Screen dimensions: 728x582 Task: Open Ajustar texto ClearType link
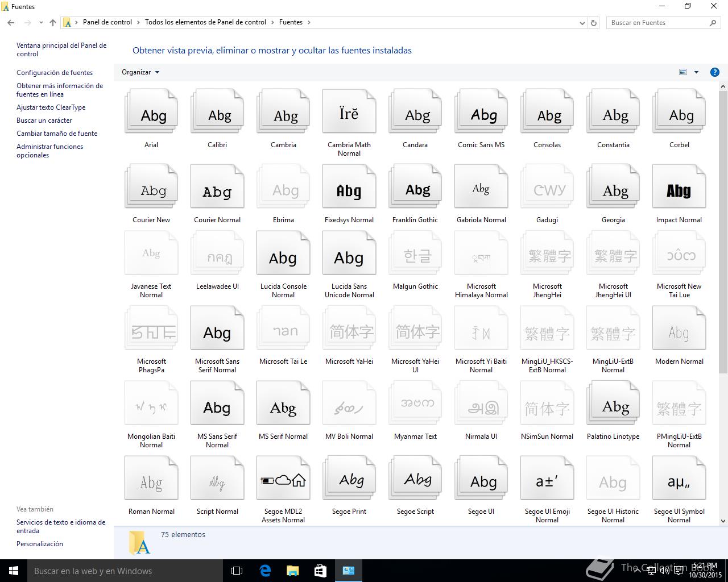51,107
